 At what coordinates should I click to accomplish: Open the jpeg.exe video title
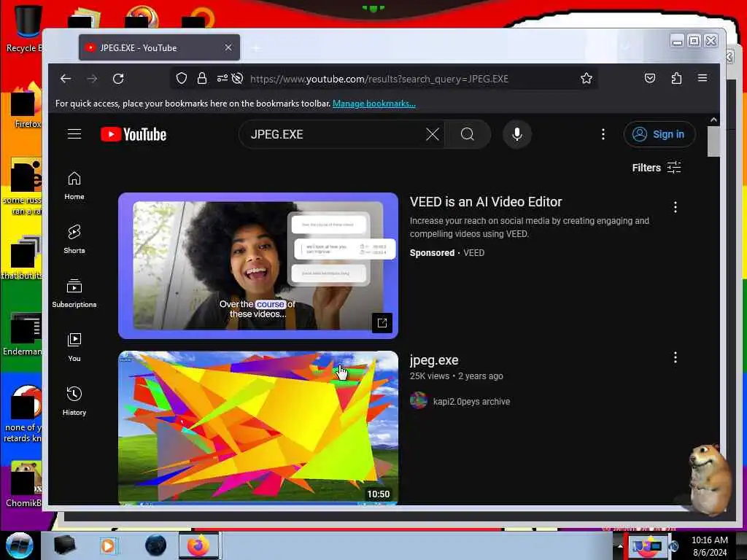434,360
